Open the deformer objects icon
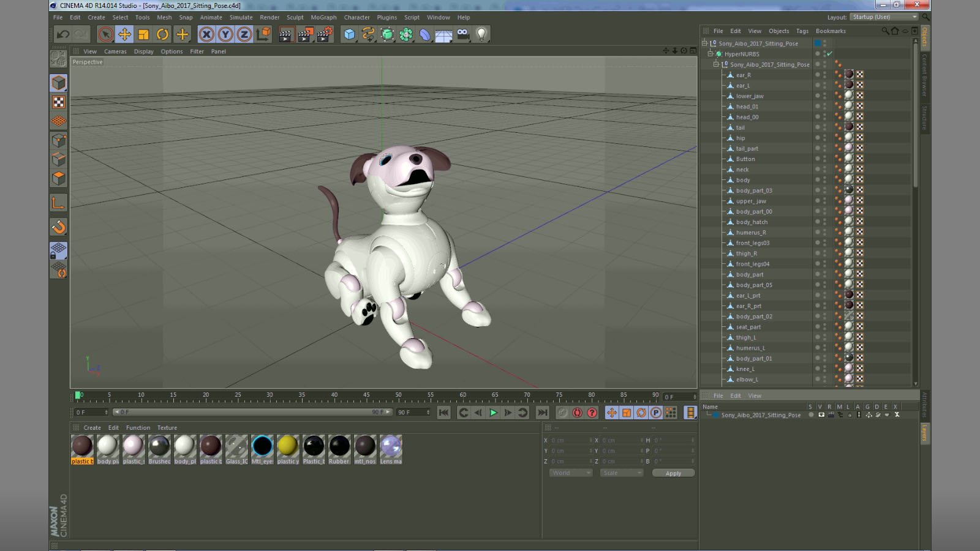The height and width of the screenshot is (551, 980). pyautogui.click(x=425, y=34)
